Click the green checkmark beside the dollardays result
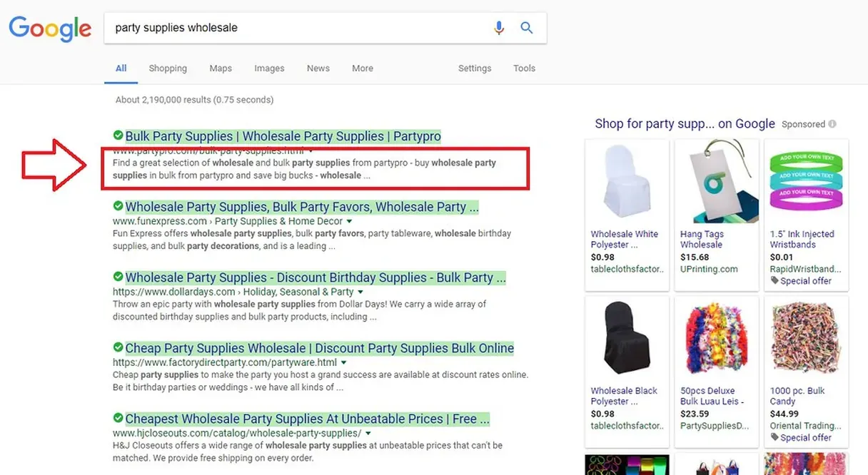 click(x=117, y=277)
